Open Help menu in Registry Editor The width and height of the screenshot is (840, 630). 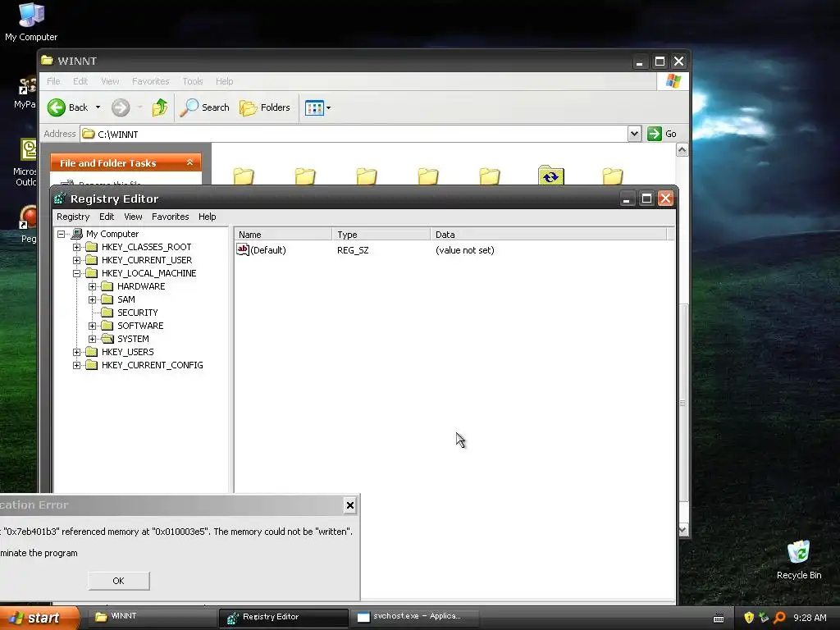(207, 217)
